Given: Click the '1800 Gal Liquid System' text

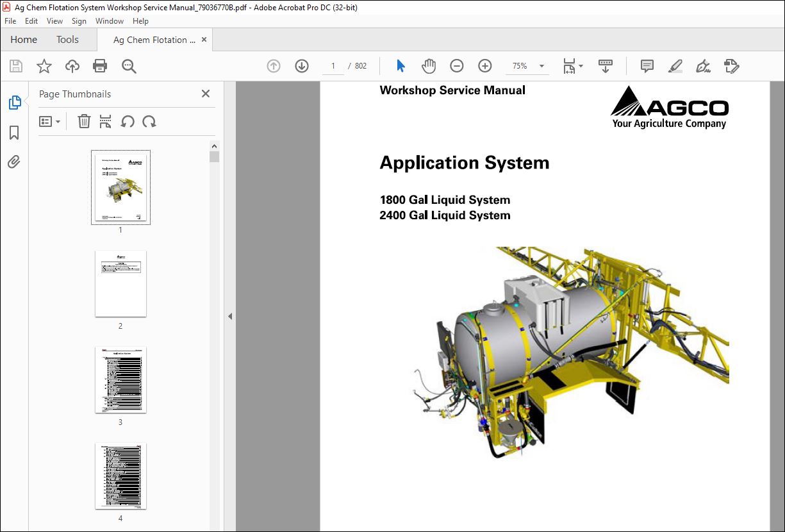Looking at the screenshot, I should point(445,200).
